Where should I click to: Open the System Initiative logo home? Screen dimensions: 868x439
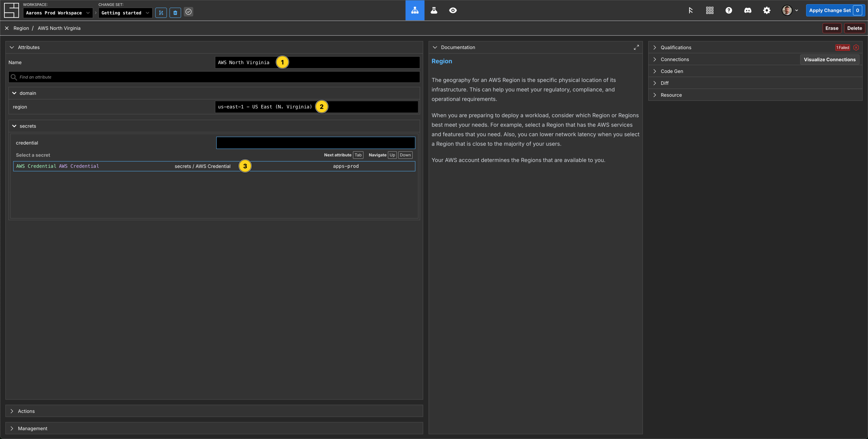[11, 10]
